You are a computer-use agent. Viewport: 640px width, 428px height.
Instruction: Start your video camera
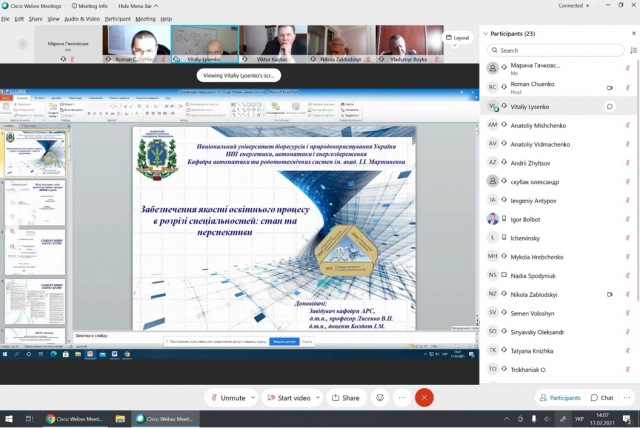click(x=289, y=397)
